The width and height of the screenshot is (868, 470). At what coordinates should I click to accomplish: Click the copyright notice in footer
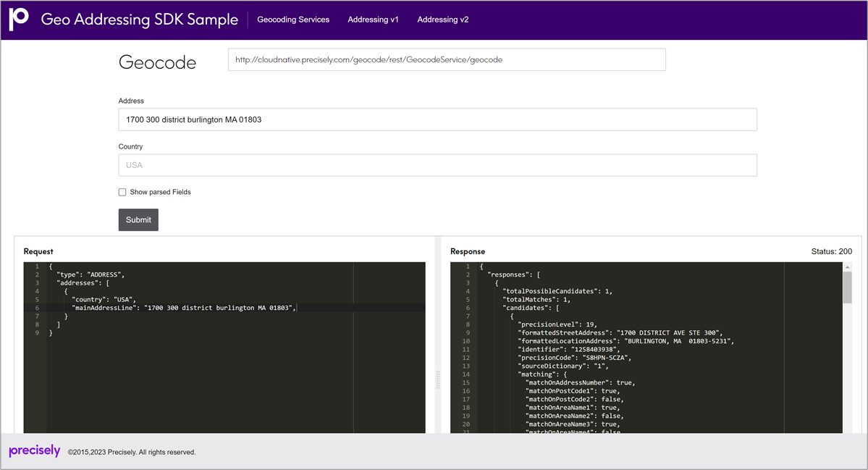[132, 453]
